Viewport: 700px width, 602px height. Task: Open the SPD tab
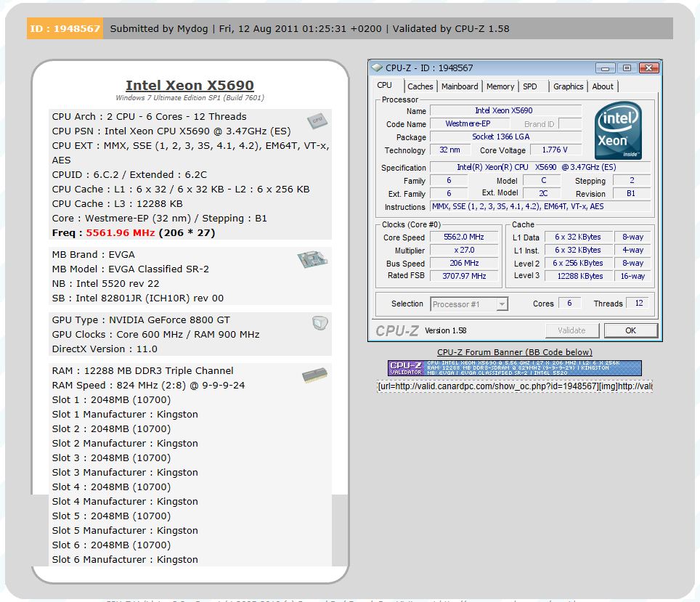tap(530, 86)
